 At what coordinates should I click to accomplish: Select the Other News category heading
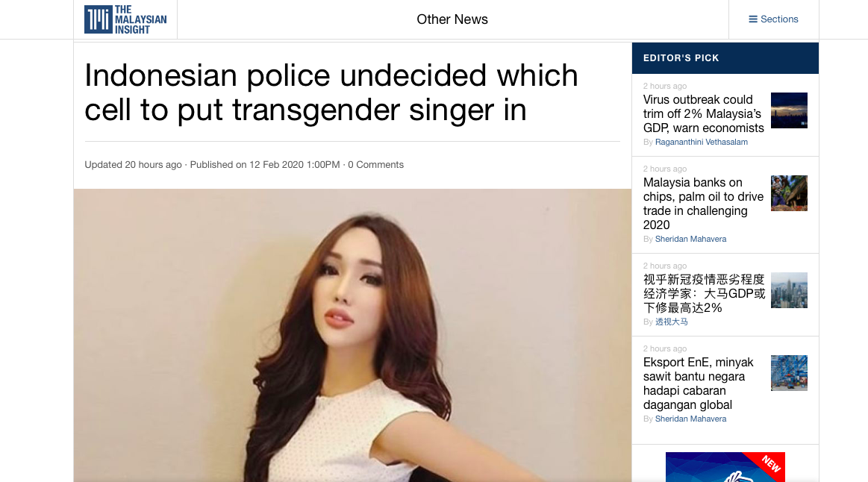tap(452, 19)
